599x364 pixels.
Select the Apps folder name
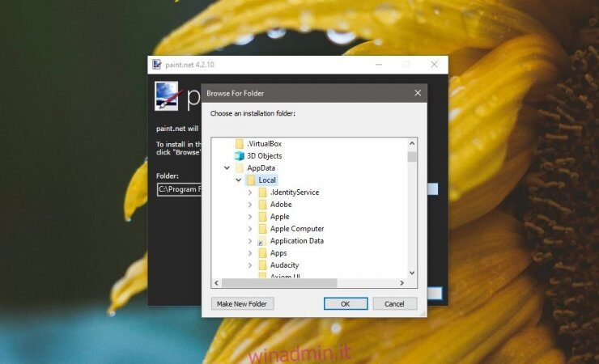point(278,253)
